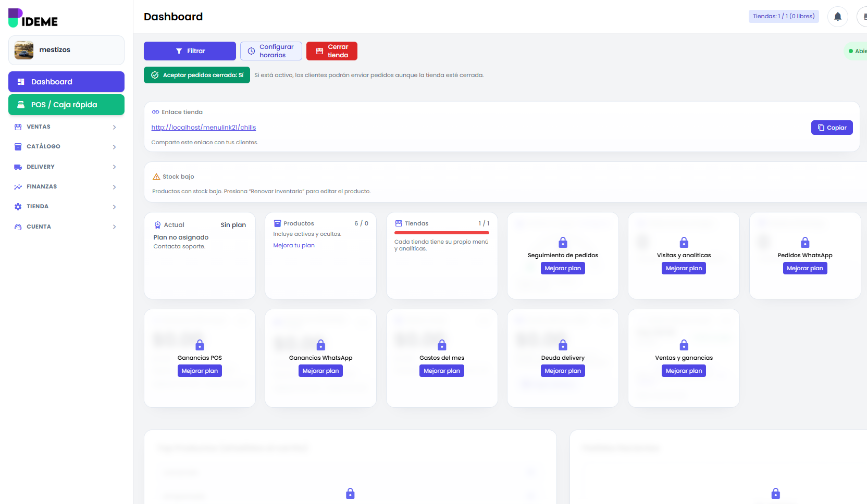Click the Ventas store icon

click(18, 127)
